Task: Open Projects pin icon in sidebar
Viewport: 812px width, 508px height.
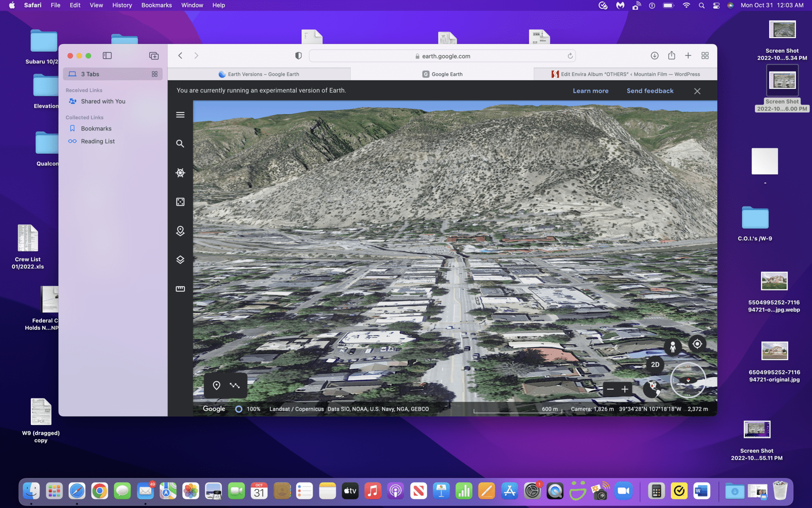Action: [180, 231]
